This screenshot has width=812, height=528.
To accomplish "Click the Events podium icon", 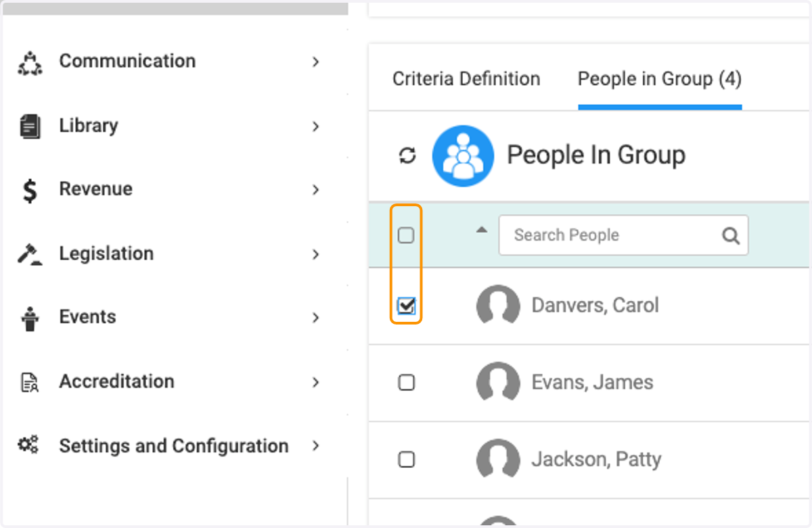I will (30, 318).
